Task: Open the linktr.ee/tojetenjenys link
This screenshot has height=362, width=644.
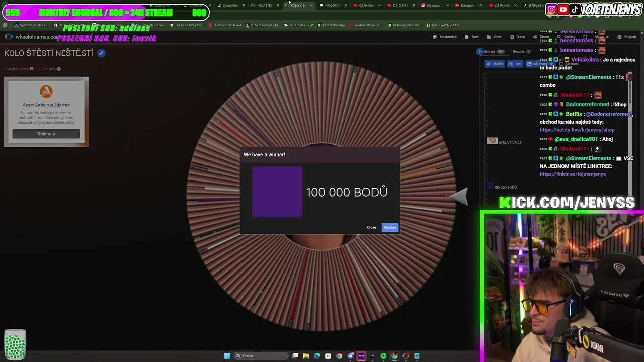Action: [573, 174]
